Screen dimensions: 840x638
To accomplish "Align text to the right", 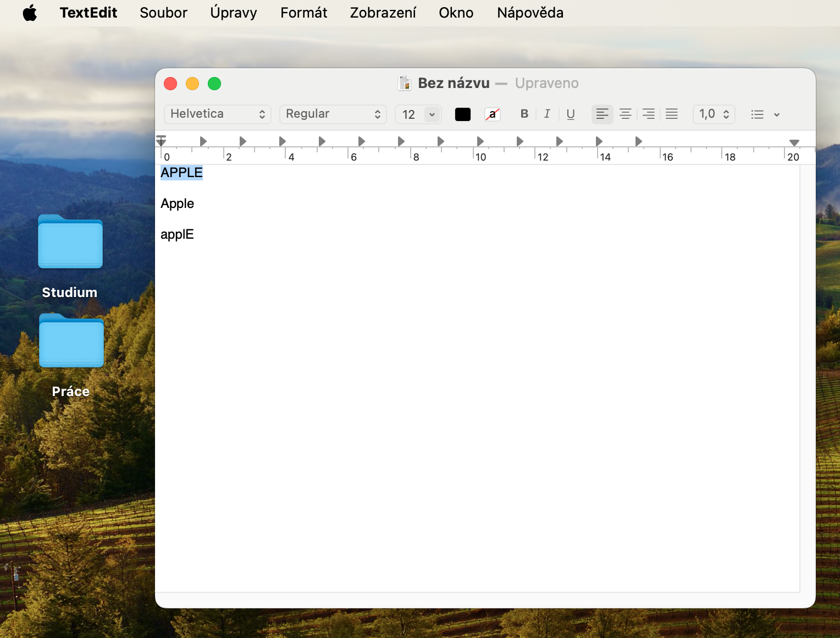I will (649, 114).
